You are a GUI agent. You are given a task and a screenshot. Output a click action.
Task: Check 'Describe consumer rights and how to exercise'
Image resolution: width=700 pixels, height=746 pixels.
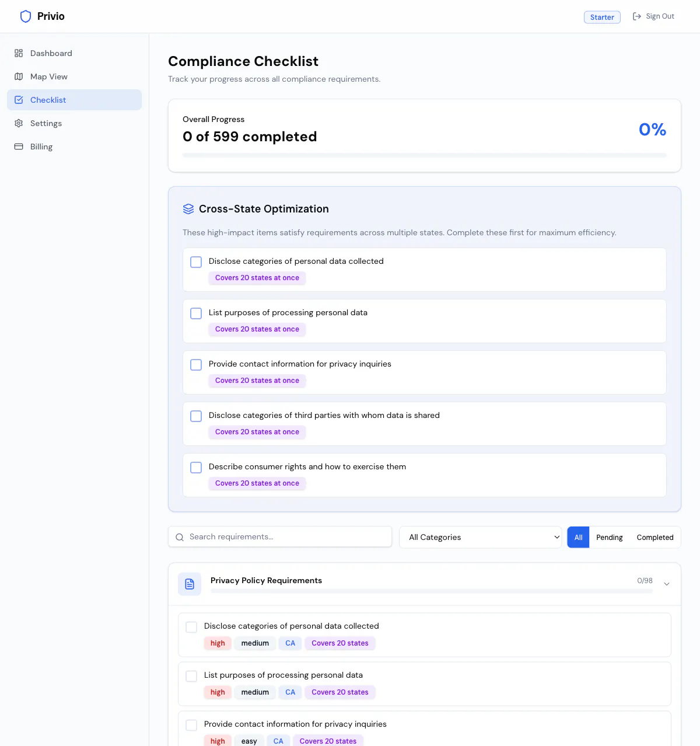coord(196,468)
